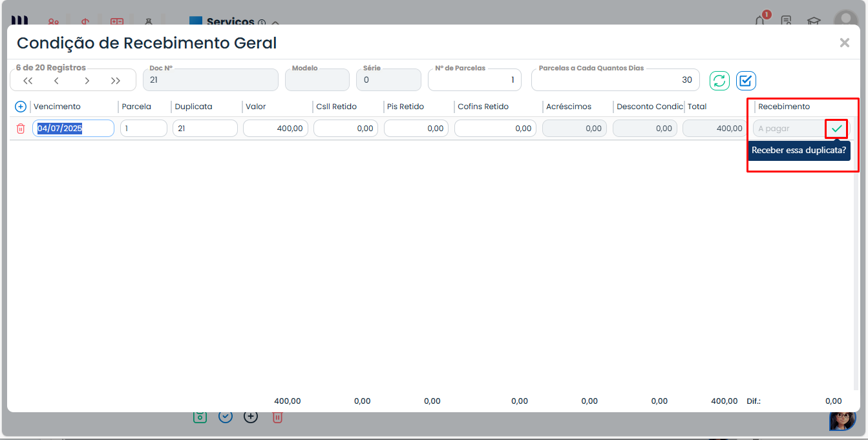Go to next record arrow
The height and width of the screenshot is (440, 868).
87,81
